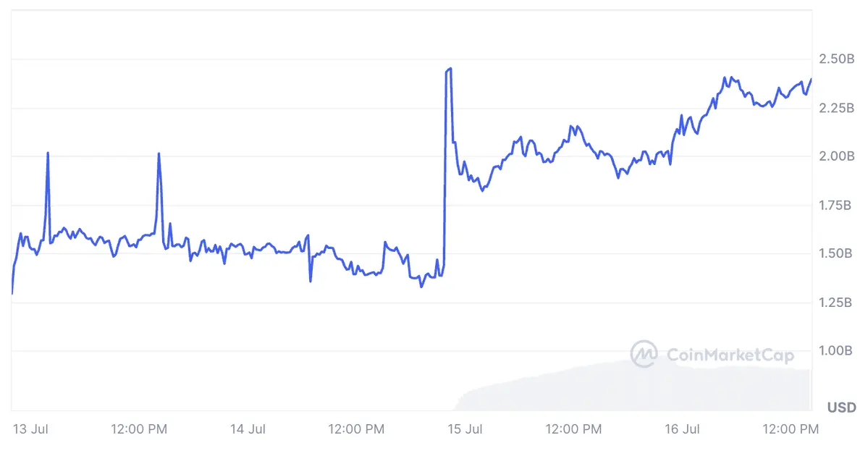Screen dimensions: 868x464
Task: Click the 2.25B y-axis label
Action: click(836, 107)
